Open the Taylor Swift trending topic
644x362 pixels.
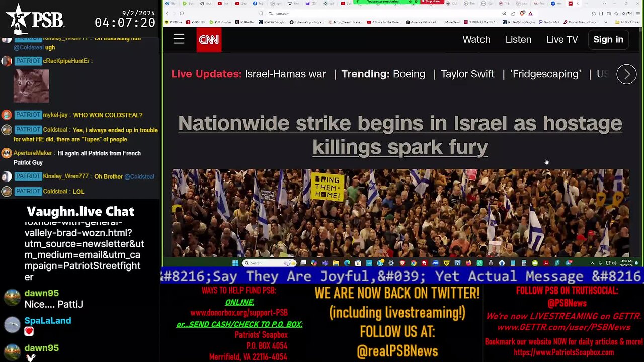click(467, 74)
